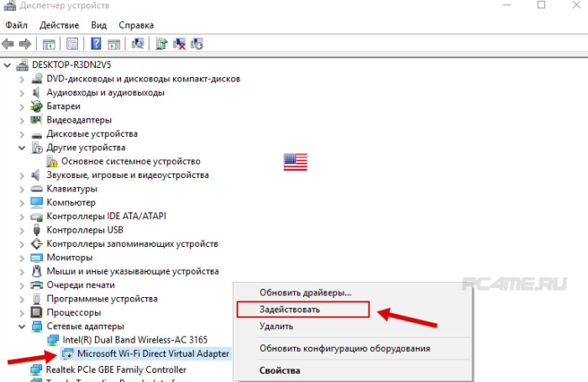Screen dimensions: 588x382
Task: Select Intel(R) Dual Band Wireless-AC 3165 label
Action: click(x=134, y=340)
